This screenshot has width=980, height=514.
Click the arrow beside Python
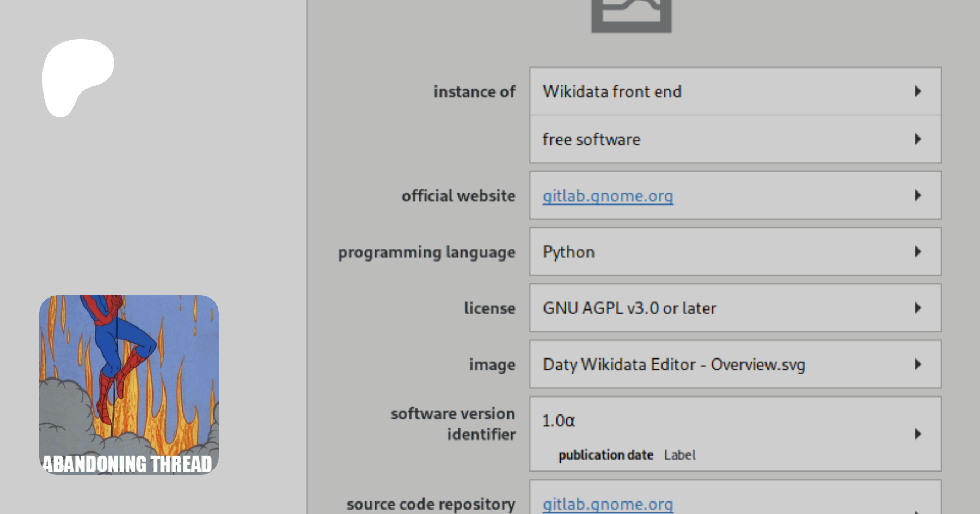pyautogui.click(x=917, y=252)
